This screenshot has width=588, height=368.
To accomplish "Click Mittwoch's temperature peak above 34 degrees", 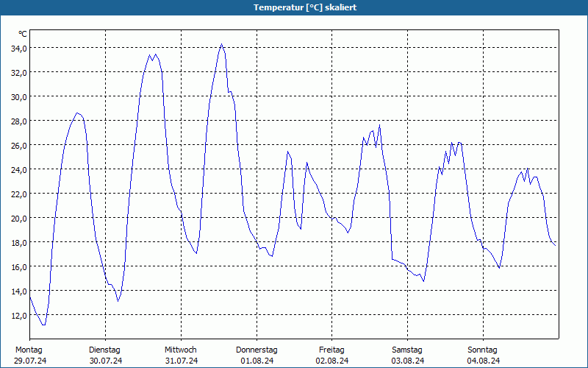I will click(222, 44).
